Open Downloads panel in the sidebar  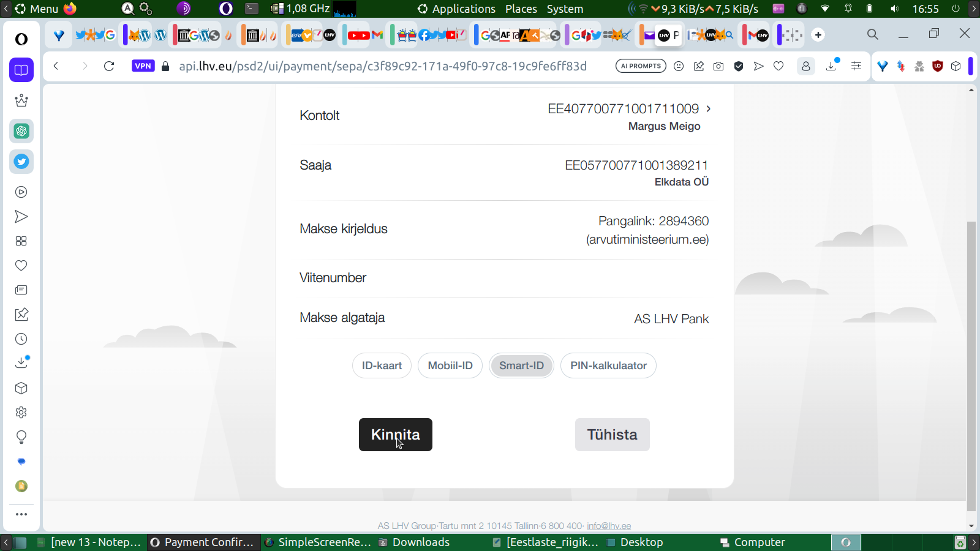(x=21, y=362)
